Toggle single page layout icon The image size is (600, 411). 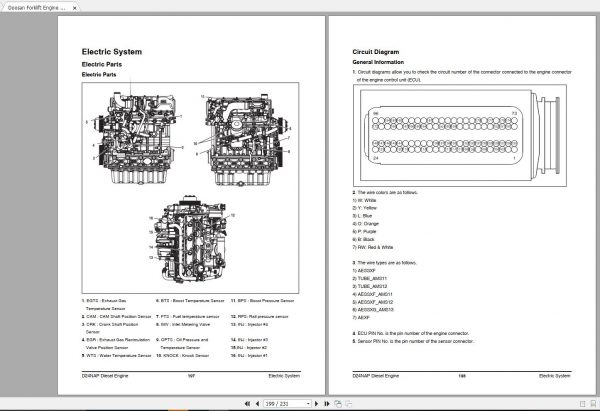[x=582, y=404]
